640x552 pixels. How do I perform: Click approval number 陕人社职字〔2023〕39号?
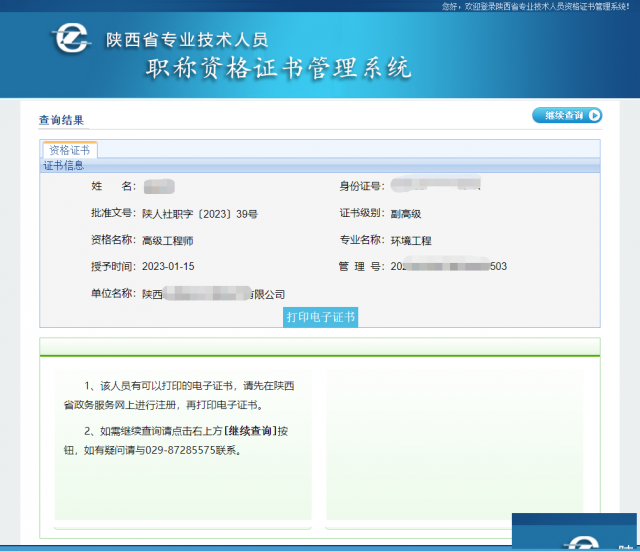pos(200,214)
